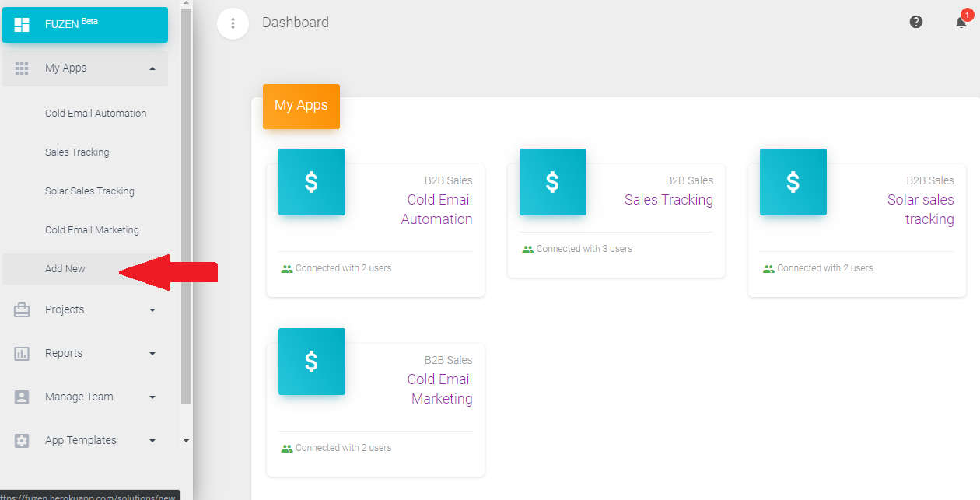Click 'Connected with 2 users' on Solar sales tracking
The width and height of the screenshot is (980, 500).
click(825, 268)
